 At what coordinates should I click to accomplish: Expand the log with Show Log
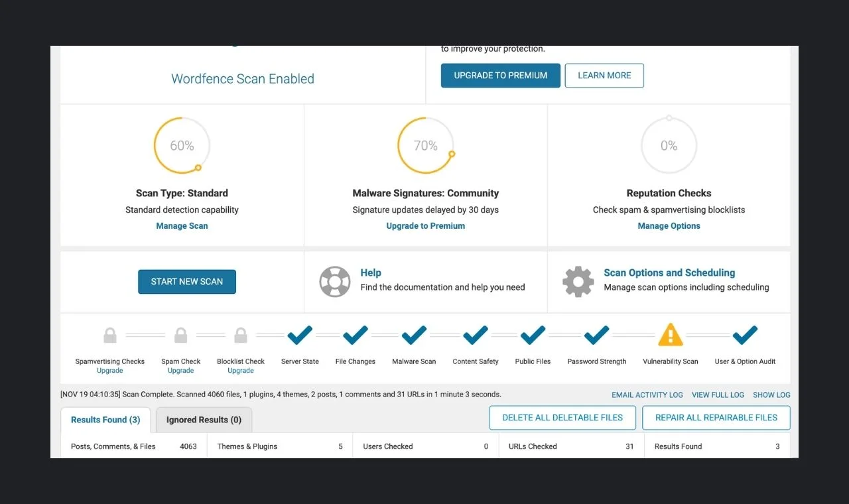point(771,395)
